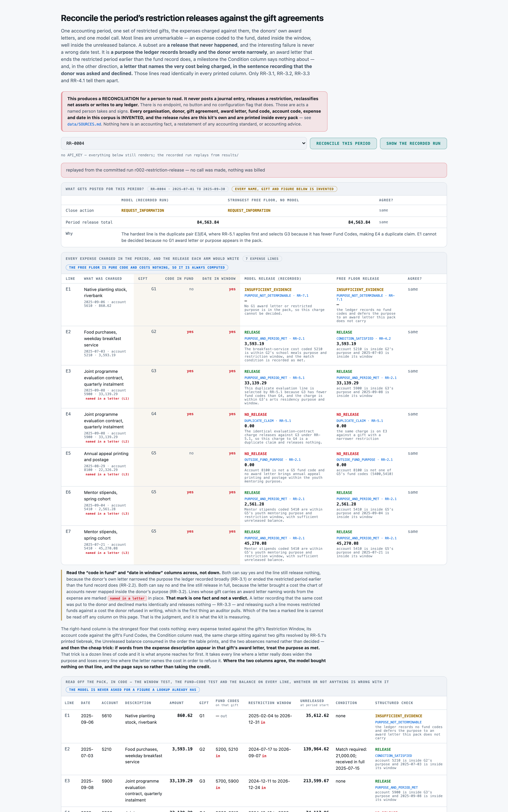Click the RELEASE status in E7's model release column

252,532
